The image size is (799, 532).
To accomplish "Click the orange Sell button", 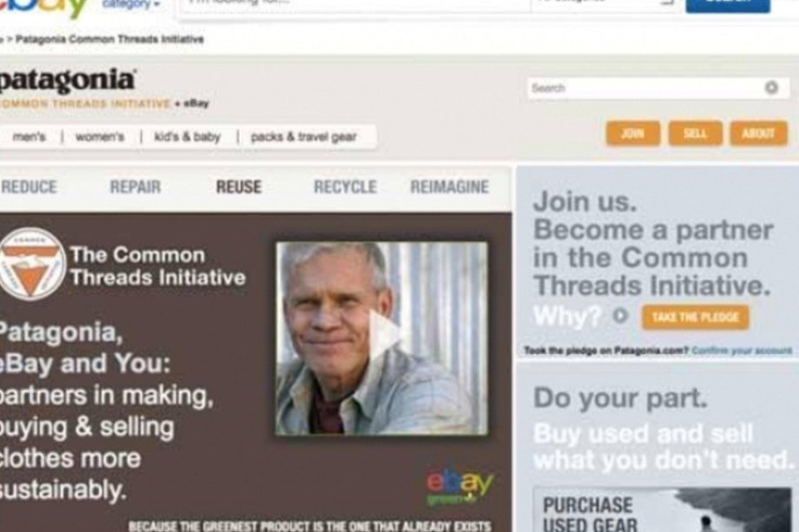I will pos(695,134).
